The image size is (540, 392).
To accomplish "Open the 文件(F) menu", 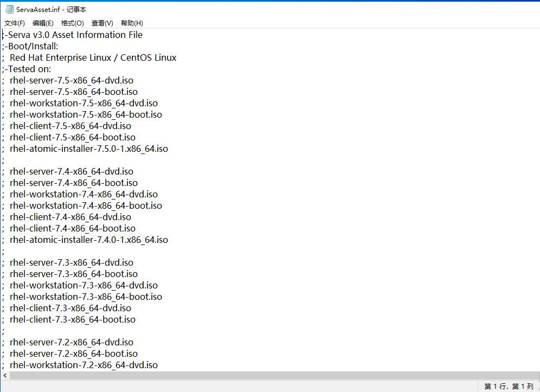I will [15, 23].
